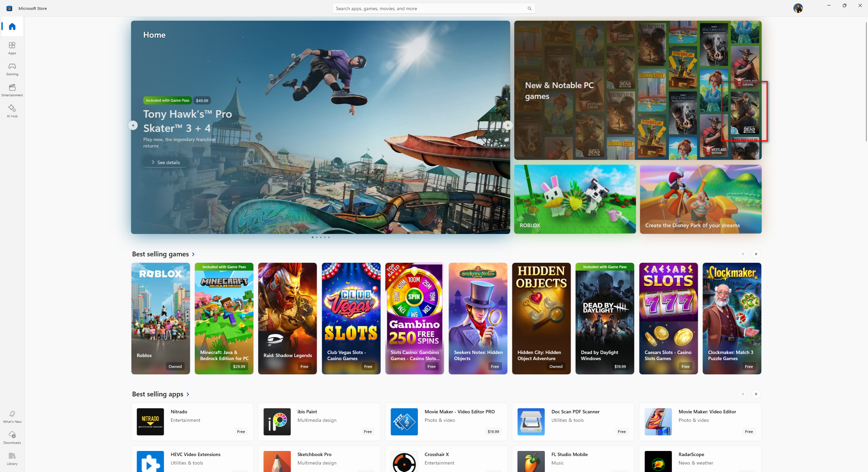This screenshot has height=472, width=868.
Task: Open Movie Maker: Video Editor icon
Action: pyautogui.click(x=658, y=421)
